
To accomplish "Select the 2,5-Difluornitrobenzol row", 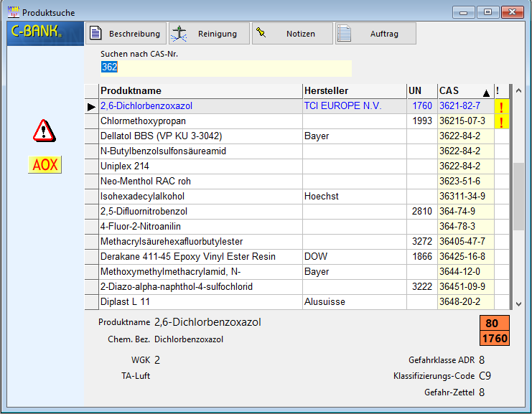I will [200, 212].
